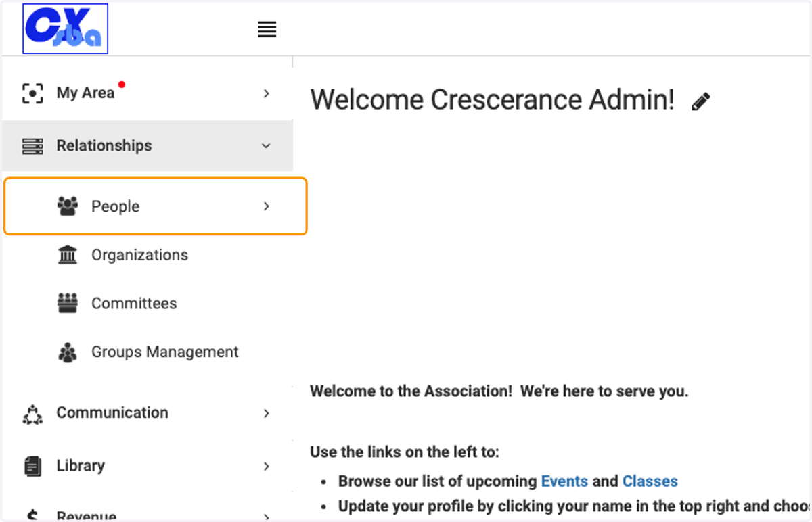The image size is (812, 522).
Task: Click the People group icon
Action: coord(68,206)
